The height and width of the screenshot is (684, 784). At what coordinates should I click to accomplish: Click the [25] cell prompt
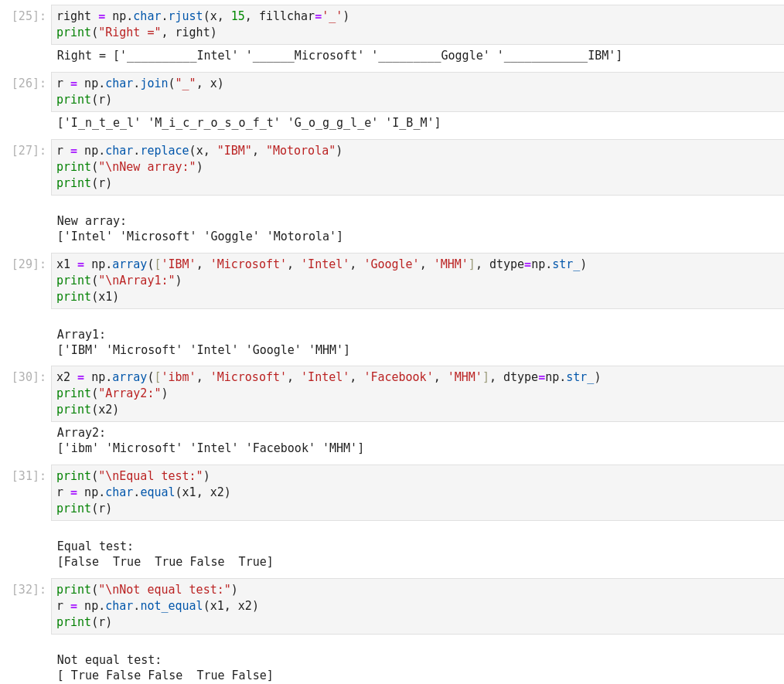[x=29, y=16]
